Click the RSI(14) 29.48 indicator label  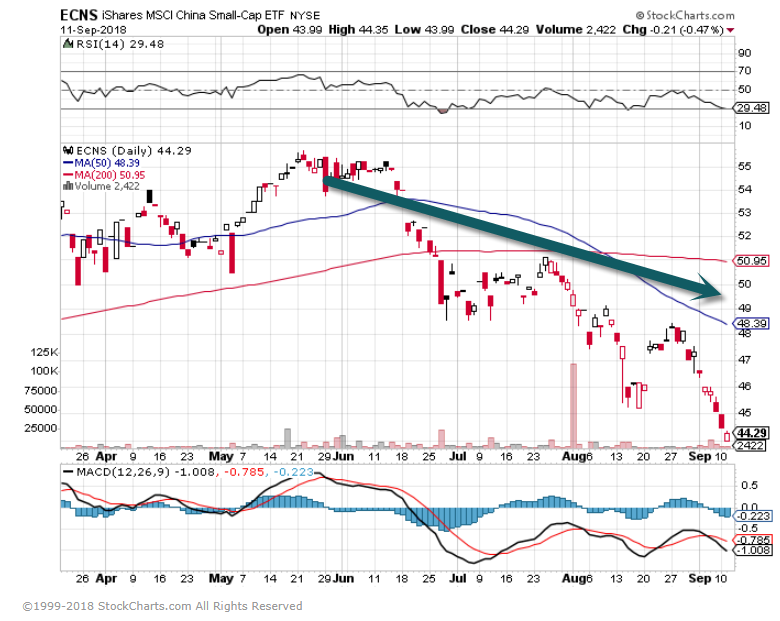119,44
